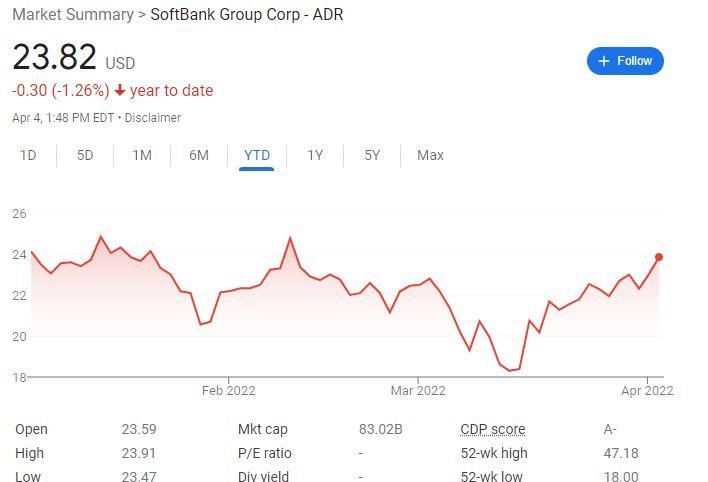Screen dimensions: 708x482
Task: Click the 23.82 stock price
Action: pyautogui.click(x=54, y=58)
